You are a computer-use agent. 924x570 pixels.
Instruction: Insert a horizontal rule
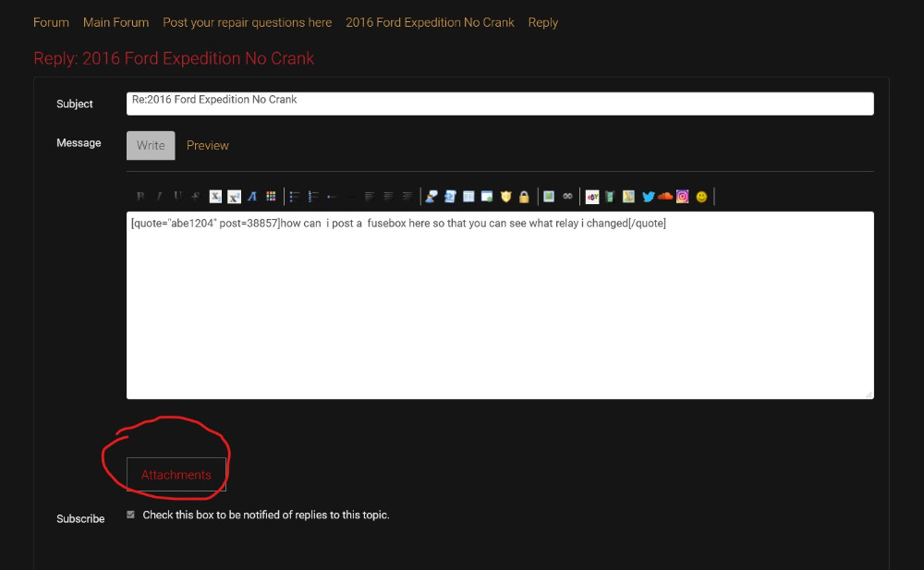point(351,196)
